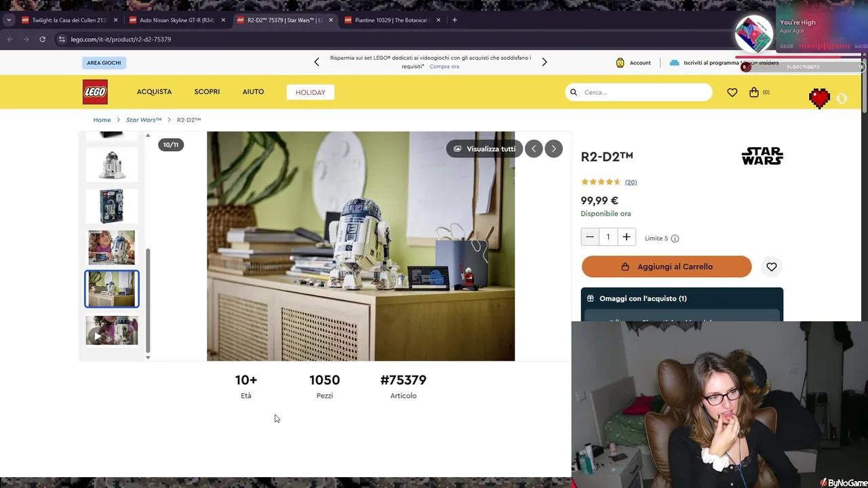Show purchase limit info icon
868x488 pixels.
675,238
